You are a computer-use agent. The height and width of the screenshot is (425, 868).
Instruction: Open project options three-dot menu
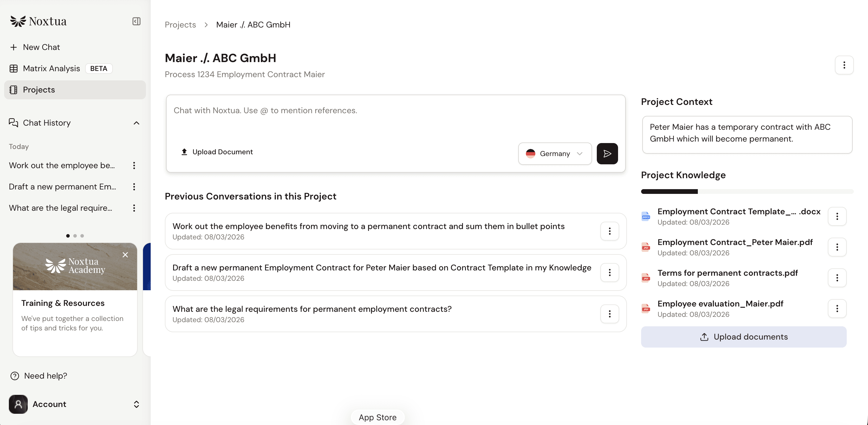pyautogui.click(x=844, y=65)
